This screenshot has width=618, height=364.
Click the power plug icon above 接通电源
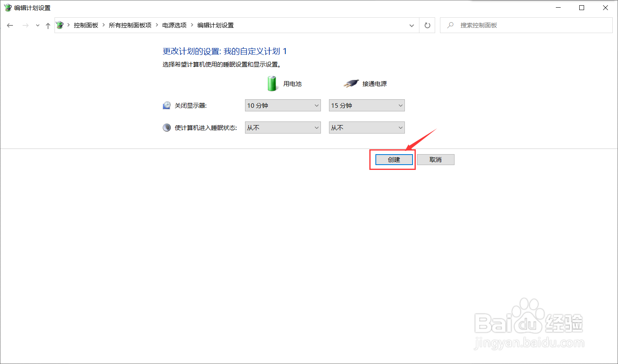(x=351, y=83)
